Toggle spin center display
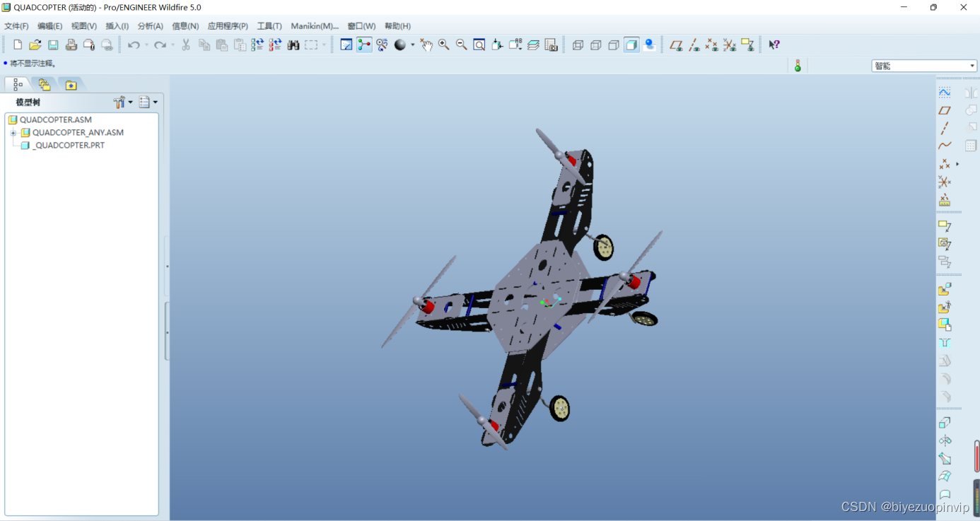Screen dimensions: 980x521 pos(364,45)
